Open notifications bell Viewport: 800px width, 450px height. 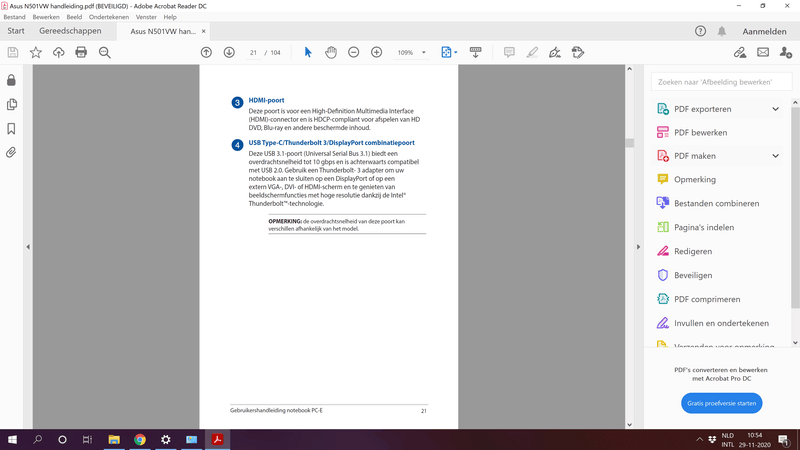[x=721, y=31]
